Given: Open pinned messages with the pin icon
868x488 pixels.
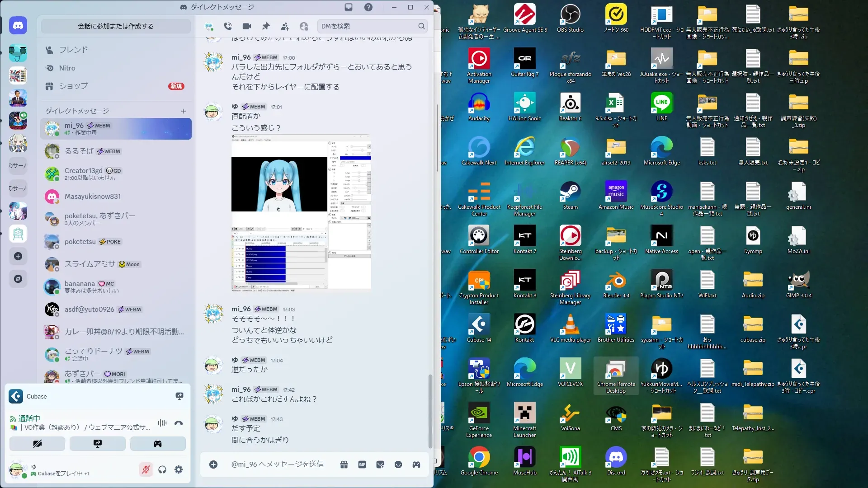Looking at the screenshot, I should tap(266, 26).
